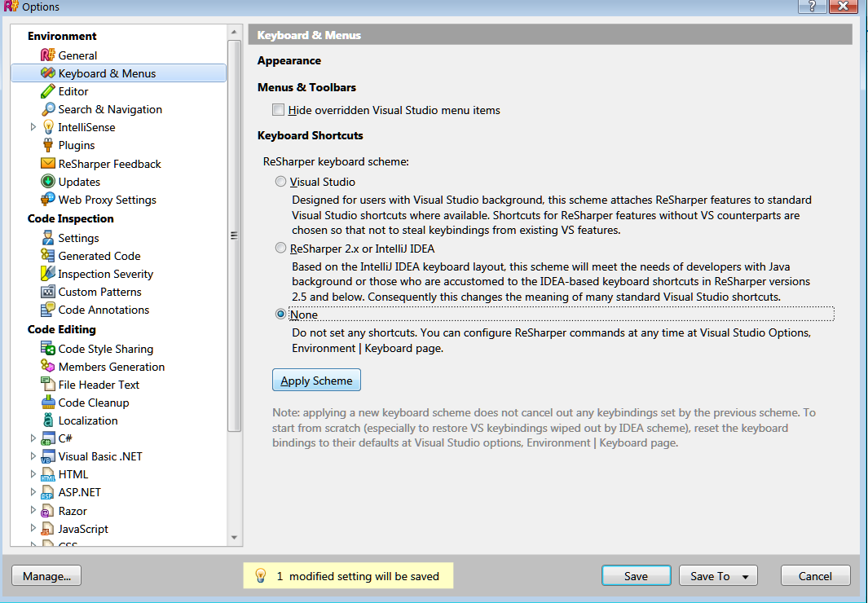Open the Code Cleanup options page
Viewport: 868px width, 603px height.
[94, 403]
